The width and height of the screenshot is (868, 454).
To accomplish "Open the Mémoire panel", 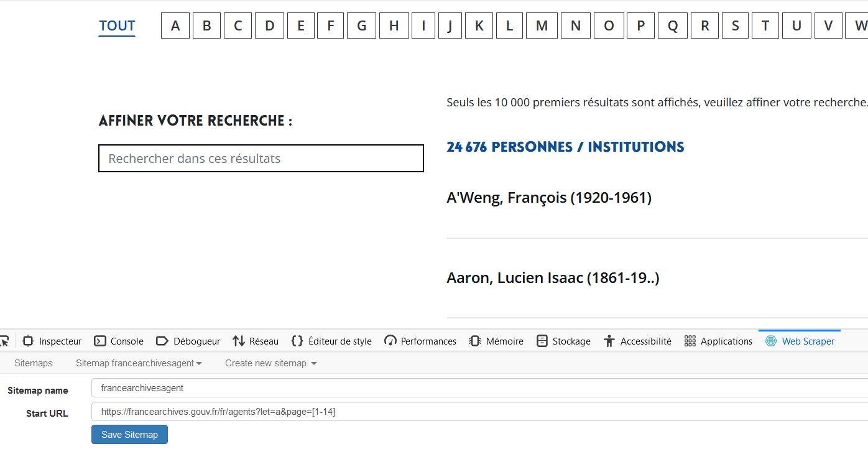I will [x=496, y=341].
